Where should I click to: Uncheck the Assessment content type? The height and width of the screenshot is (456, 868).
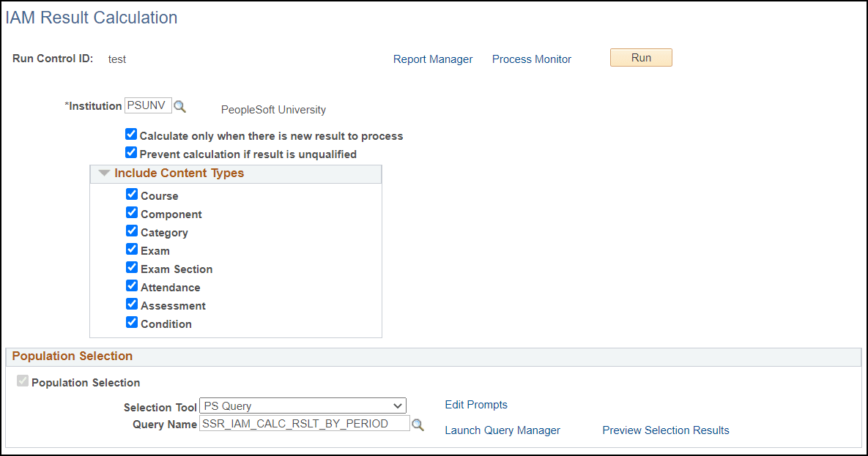point(131,304)
